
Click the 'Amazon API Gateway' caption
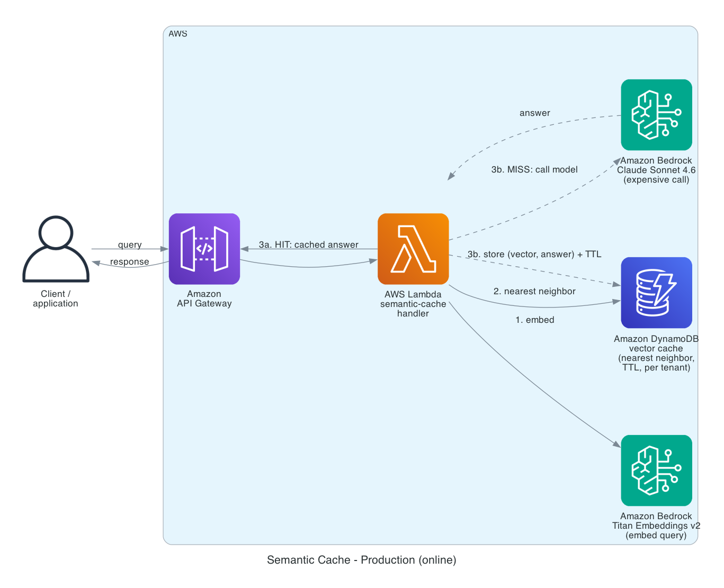pyautogui.click(x=204, y=298)
